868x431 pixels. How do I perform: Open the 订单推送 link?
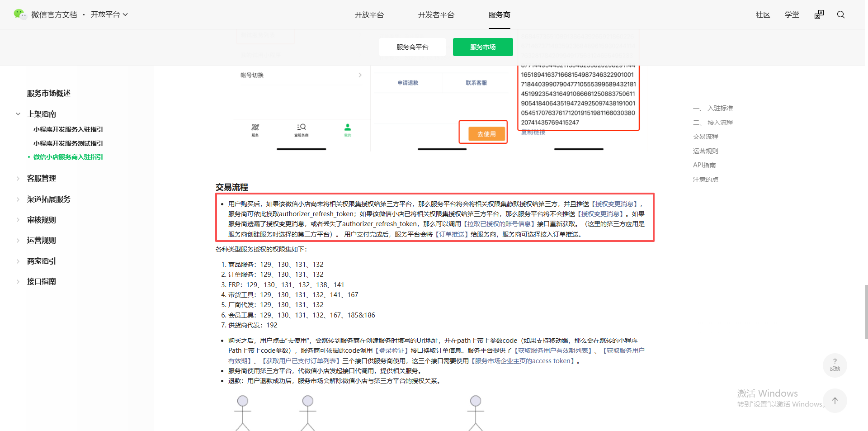pos(452,234)
